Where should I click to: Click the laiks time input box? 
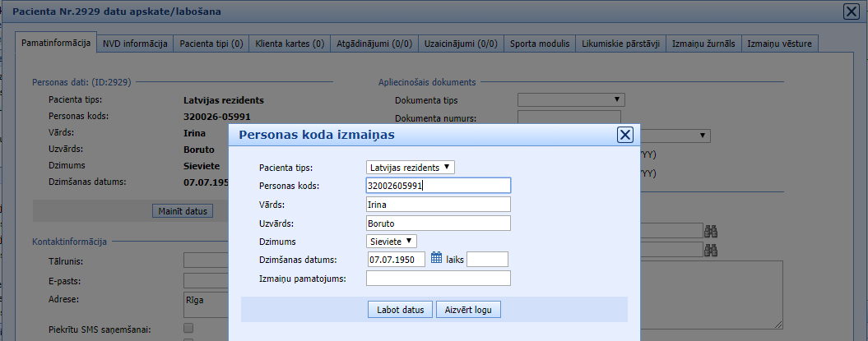pos(487,260)
